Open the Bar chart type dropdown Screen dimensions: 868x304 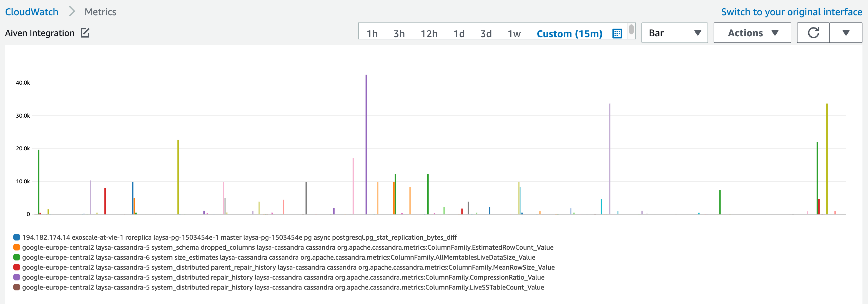pos(674,33)
